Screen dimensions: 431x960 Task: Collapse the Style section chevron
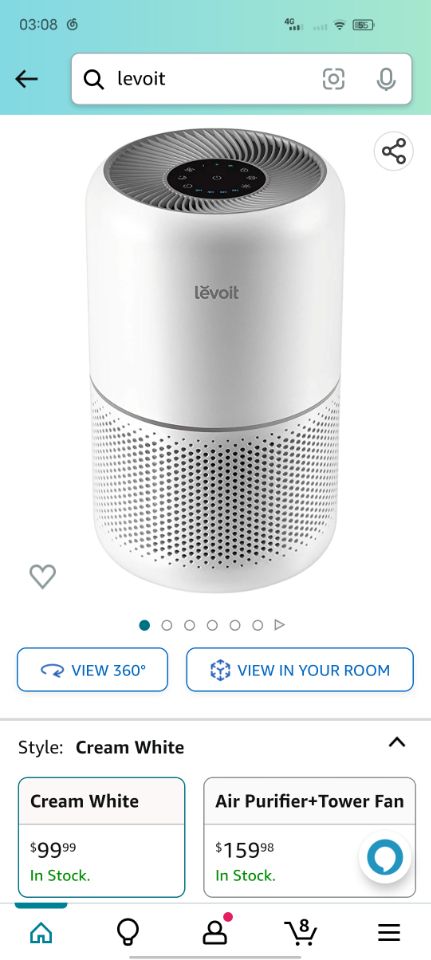pyautogui.click(x=397, y=743)
